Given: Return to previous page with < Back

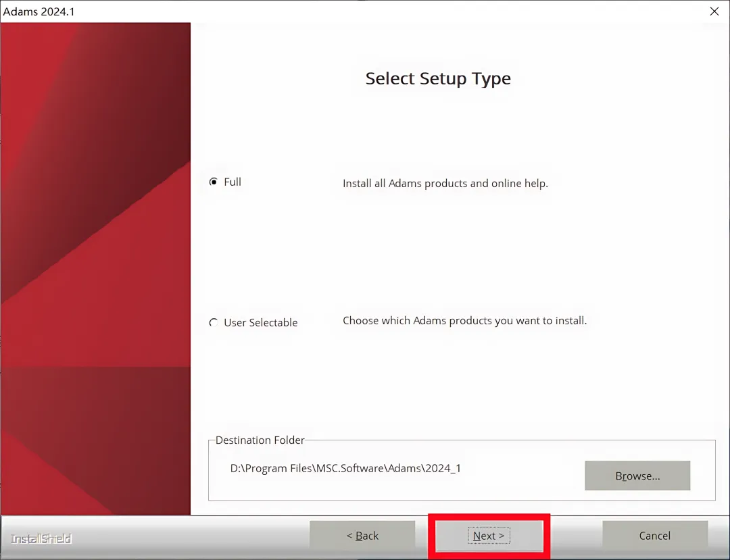Looking at the screenshot, I should click(x=362, y=536).
